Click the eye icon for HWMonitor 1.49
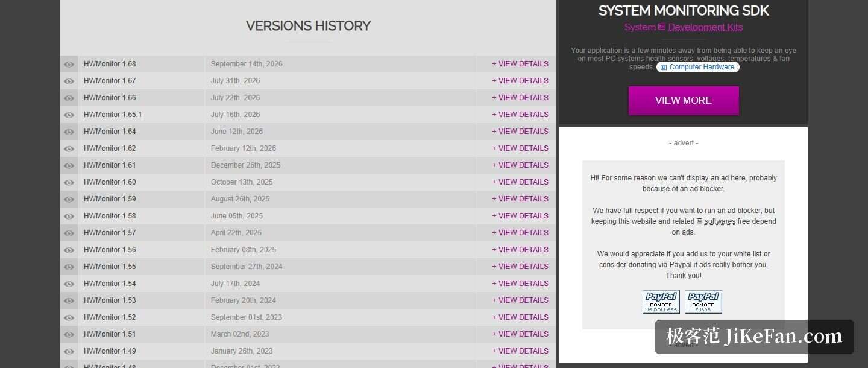The image size is (868, 368). pos(69,351)
